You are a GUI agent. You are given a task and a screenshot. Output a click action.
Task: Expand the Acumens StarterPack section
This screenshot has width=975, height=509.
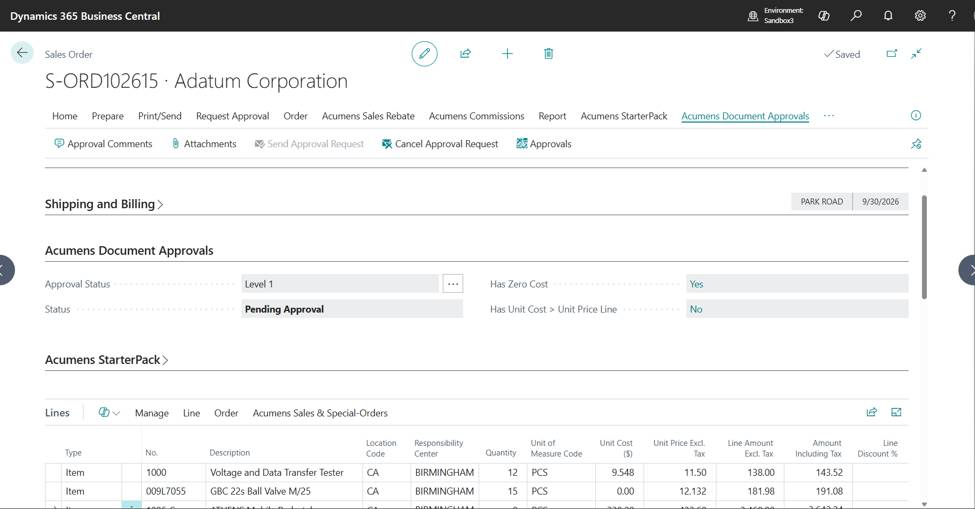pos(106,360)
